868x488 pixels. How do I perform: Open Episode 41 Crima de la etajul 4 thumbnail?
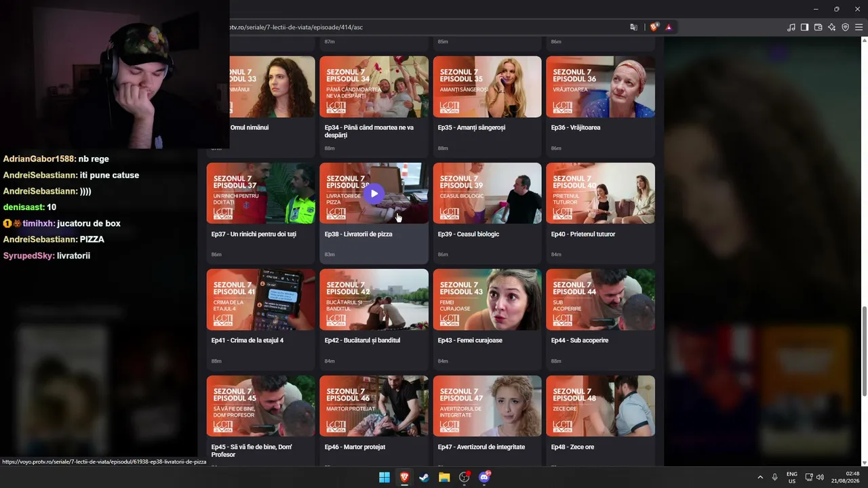[x=260, y=300]
